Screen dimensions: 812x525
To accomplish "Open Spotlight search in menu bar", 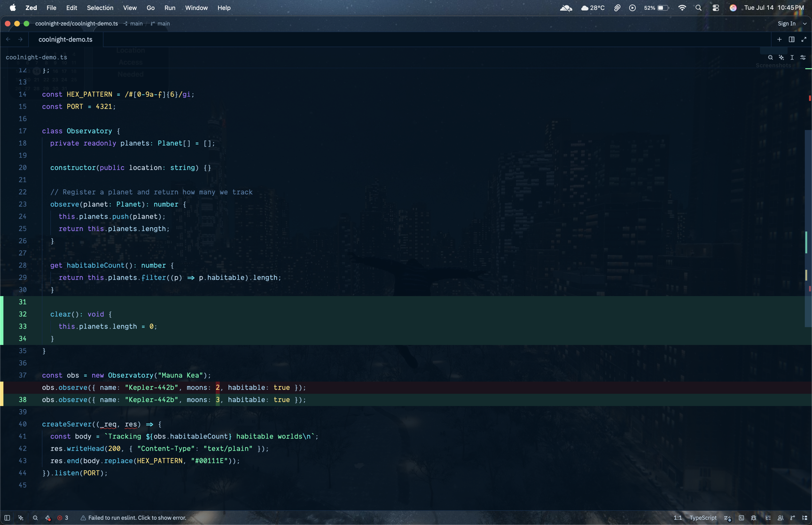I will click(699, 8).
